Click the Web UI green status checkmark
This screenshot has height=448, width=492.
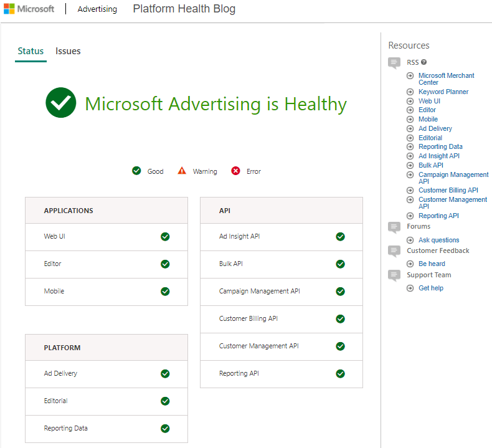pos(165,237)
